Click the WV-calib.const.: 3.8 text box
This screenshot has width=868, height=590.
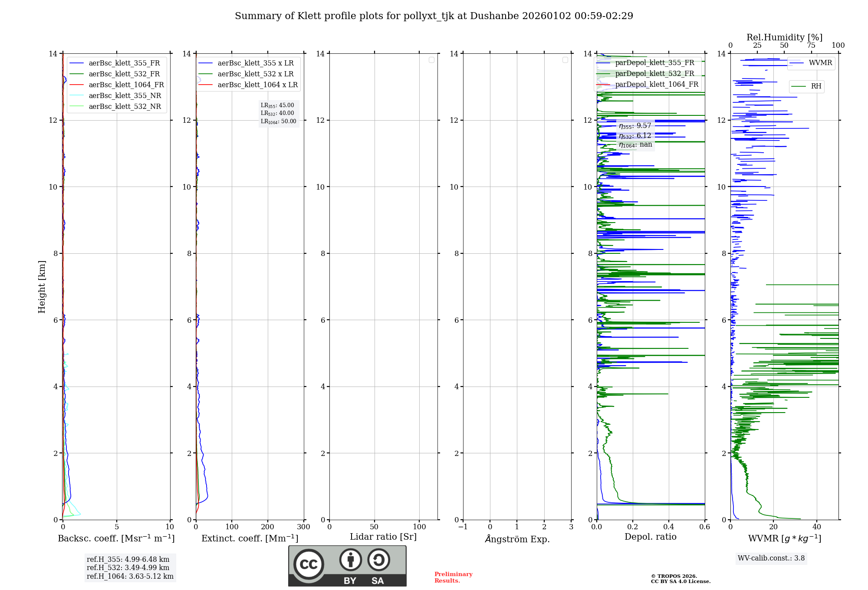(x=771, y=558)
